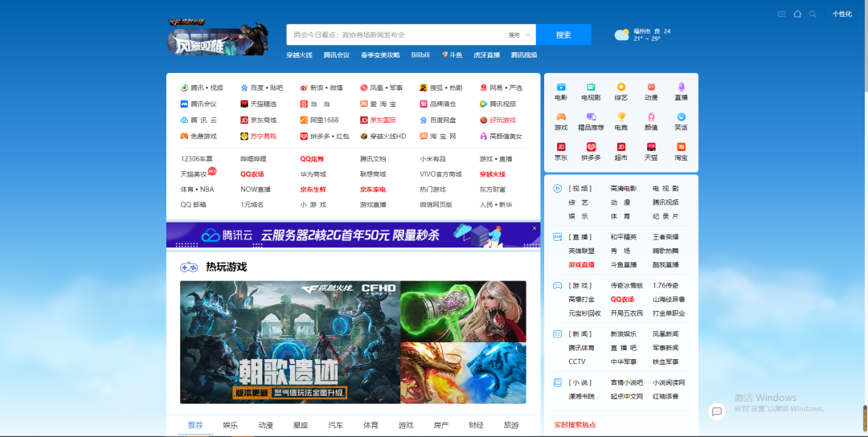
Task: Switch to the 财经 tab
Action: (x=476, y=425)
